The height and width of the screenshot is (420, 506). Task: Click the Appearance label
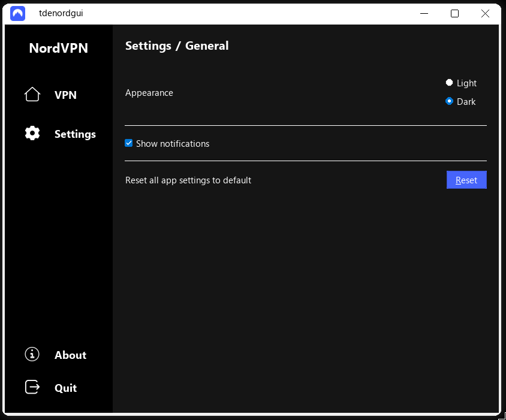[x=149, y=93]
